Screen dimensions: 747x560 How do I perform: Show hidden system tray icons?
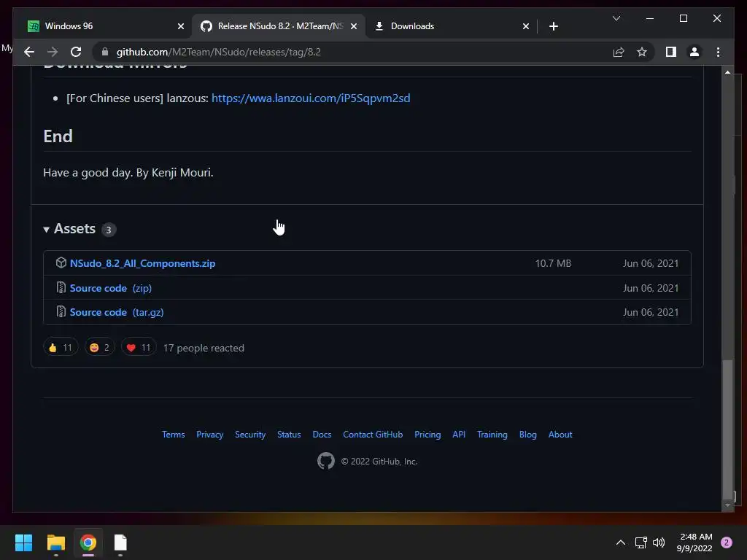click(x=620, y=542)
